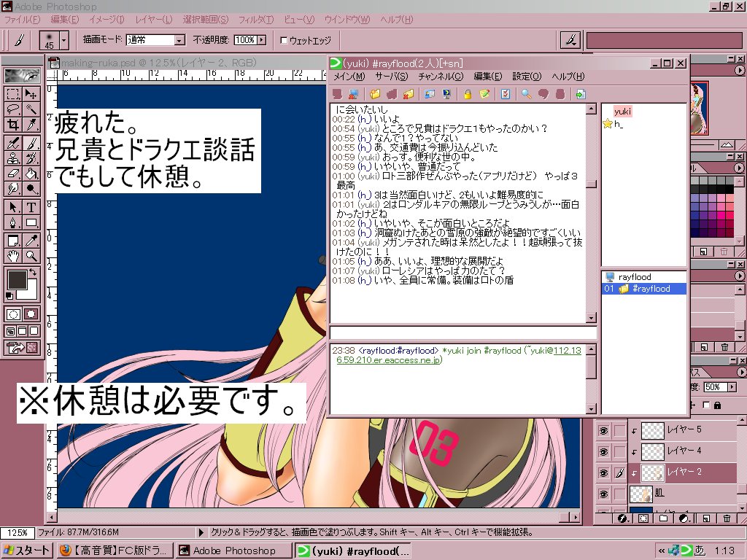747x560 pixels.
Task: Click the Jump to ImageReady button
Action: coord(22,348)
